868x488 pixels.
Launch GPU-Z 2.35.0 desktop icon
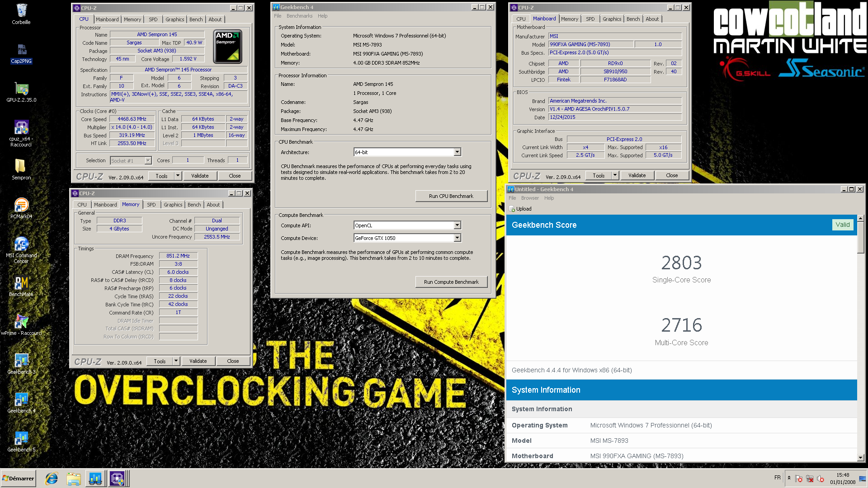[21, 92]
